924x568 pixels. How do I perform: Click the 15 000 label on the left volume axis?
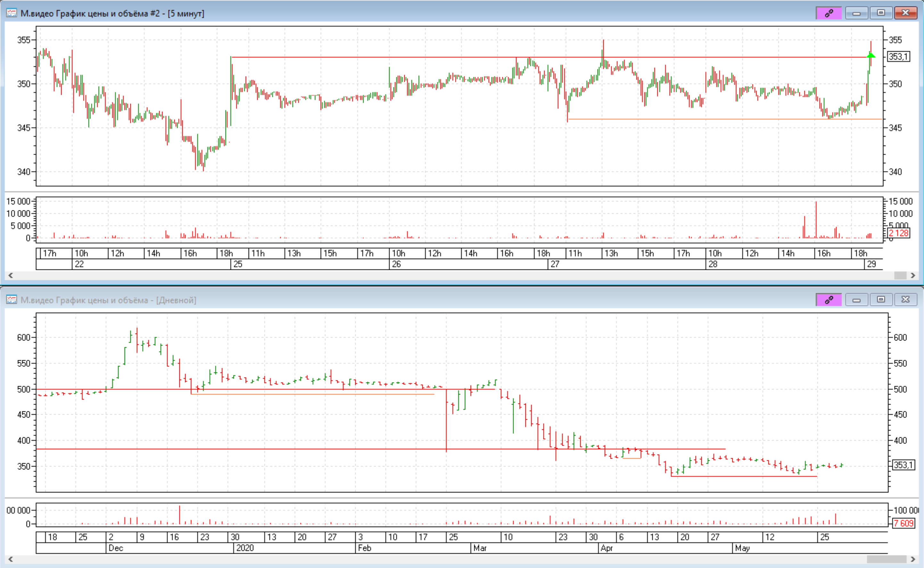(x=18, y=201)
